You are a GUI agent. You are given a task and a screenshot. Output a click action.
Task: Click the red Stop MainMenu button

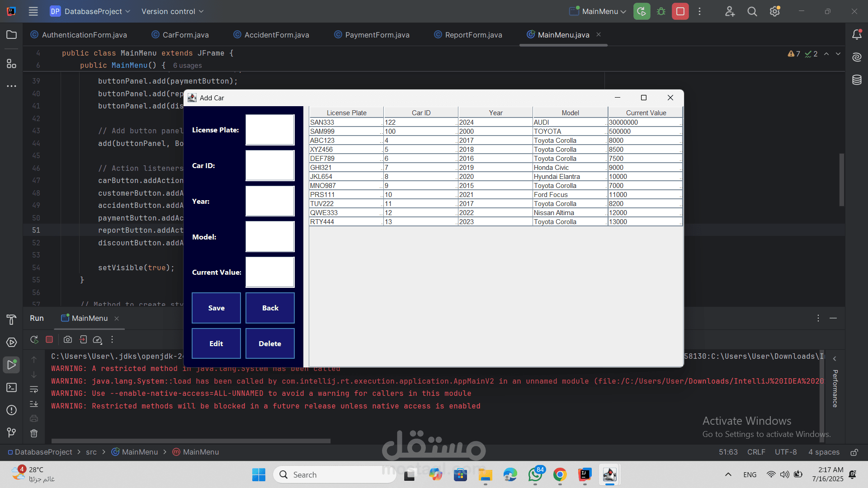(680, 11)
